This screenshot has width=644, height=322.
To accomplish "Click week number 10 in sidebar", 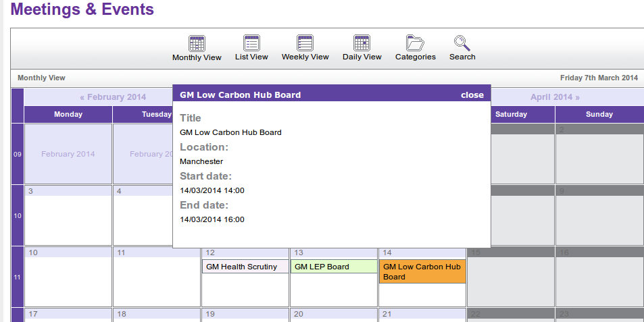I will click(x=18, y=216).
